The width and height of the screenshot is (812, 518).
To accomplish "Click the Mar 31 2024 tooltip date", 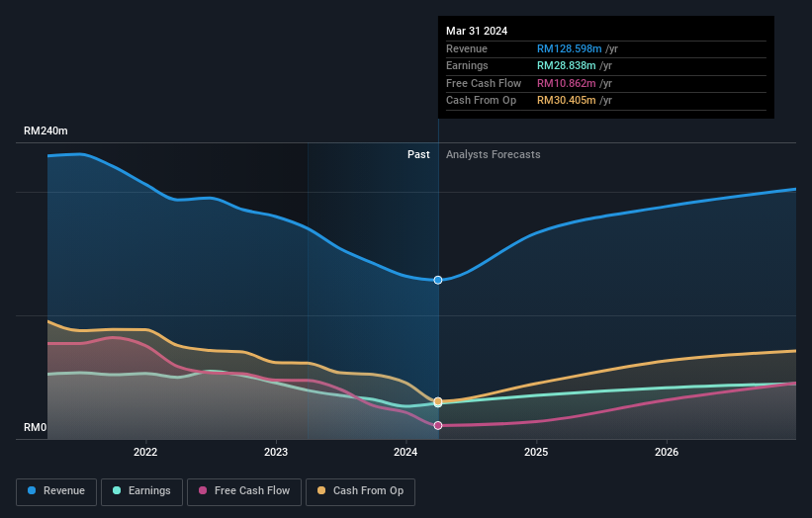I will pyautogui.click(x=477, y=31).
